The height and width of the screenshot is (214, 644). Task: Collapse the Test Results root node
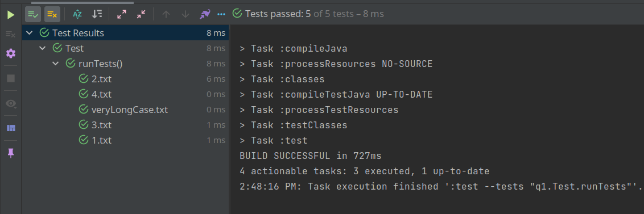pyautogui.click(x=30, y=33)
